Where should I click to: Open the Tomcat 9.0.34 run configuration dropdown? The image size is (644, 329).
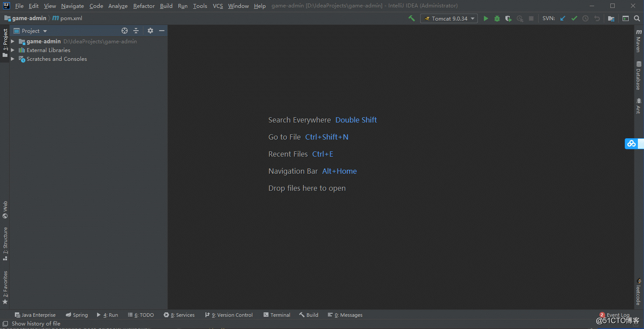449,18
